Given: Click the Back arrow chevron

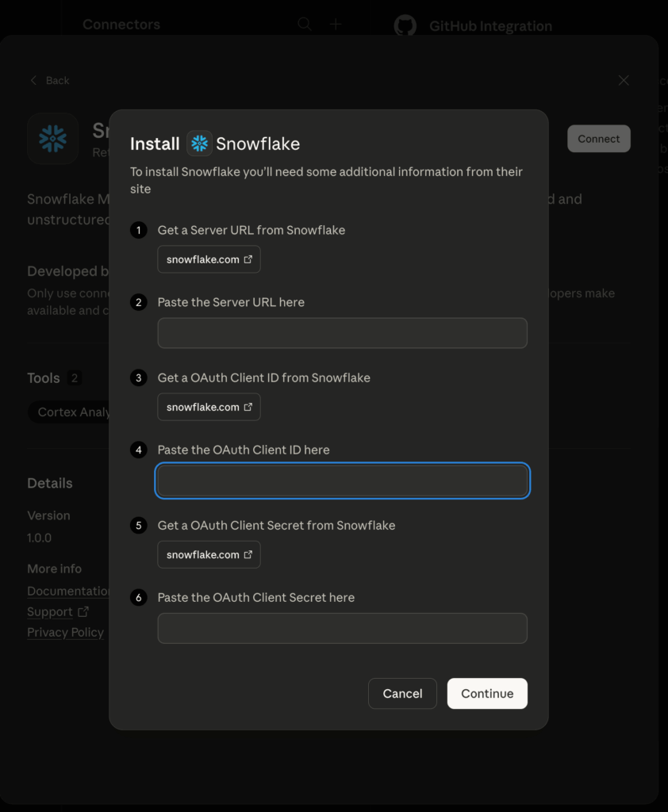Looking at the screenshot, I should point(33,80).
